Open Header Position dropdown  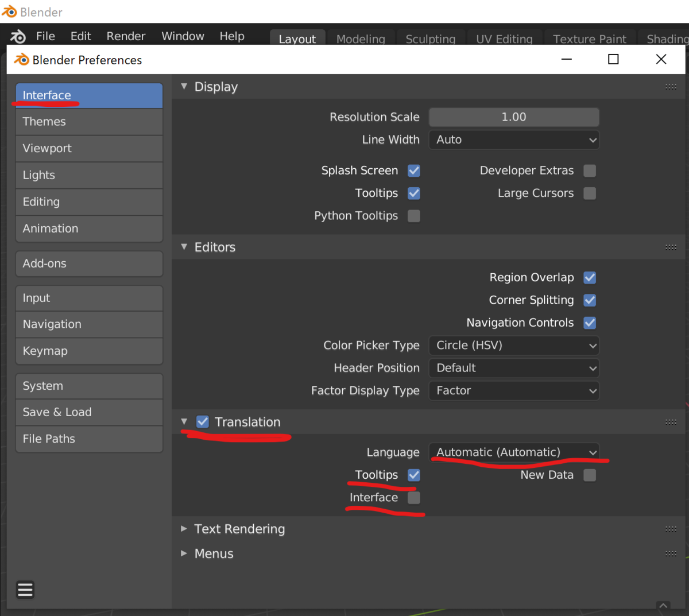click(514, 368)
